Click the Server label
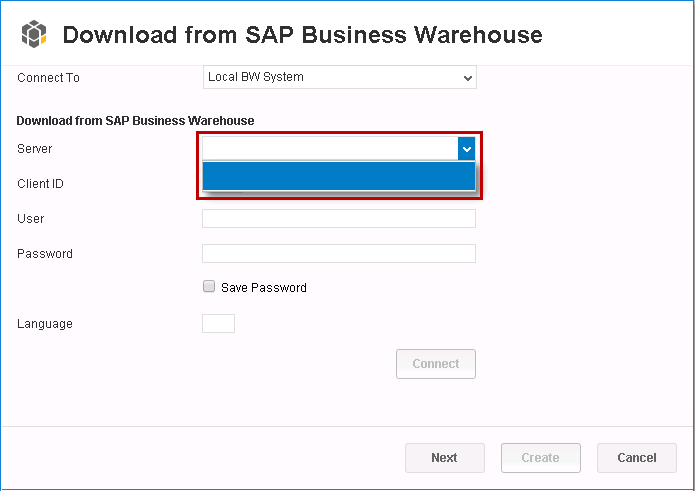695x491 pixels. pos(35,149)
